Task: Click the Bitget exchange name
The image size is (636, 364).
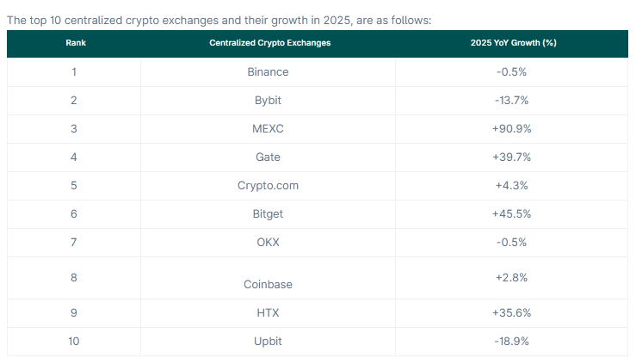Action: 268,214
